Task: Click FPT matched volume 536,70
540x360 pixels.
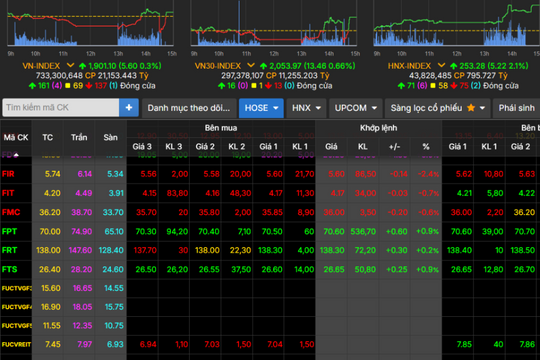Action: (363, 232)
